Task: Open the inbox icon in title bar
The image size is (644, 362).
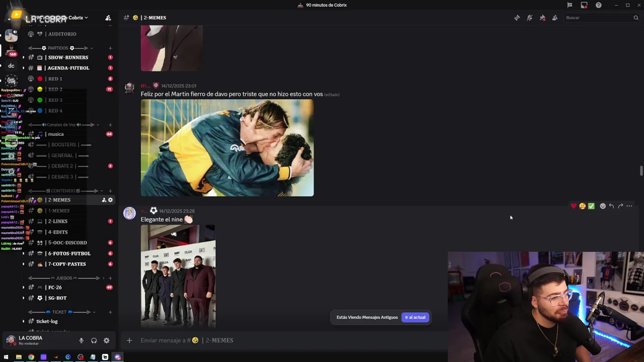Action: (584, 5)
